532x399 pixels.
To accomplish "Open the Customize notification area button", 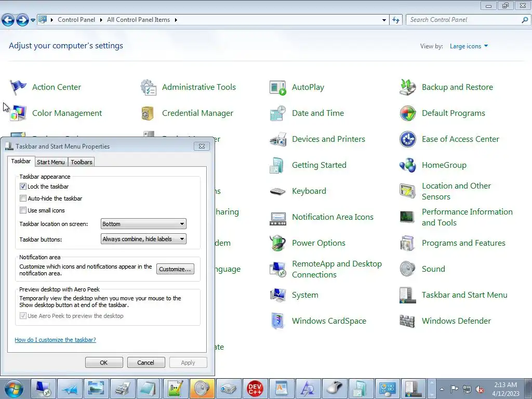I will click(x=175, y=269).
